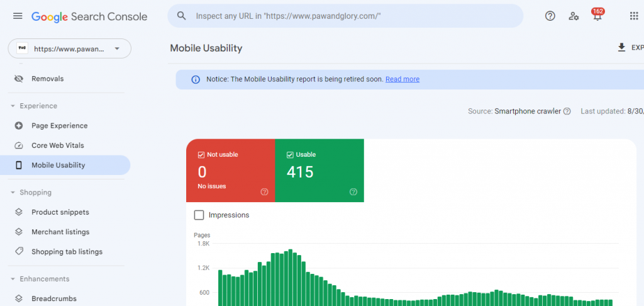Click the Pages axis title
The width and height of the screenshot is (644, 306).
coord(202,235)
